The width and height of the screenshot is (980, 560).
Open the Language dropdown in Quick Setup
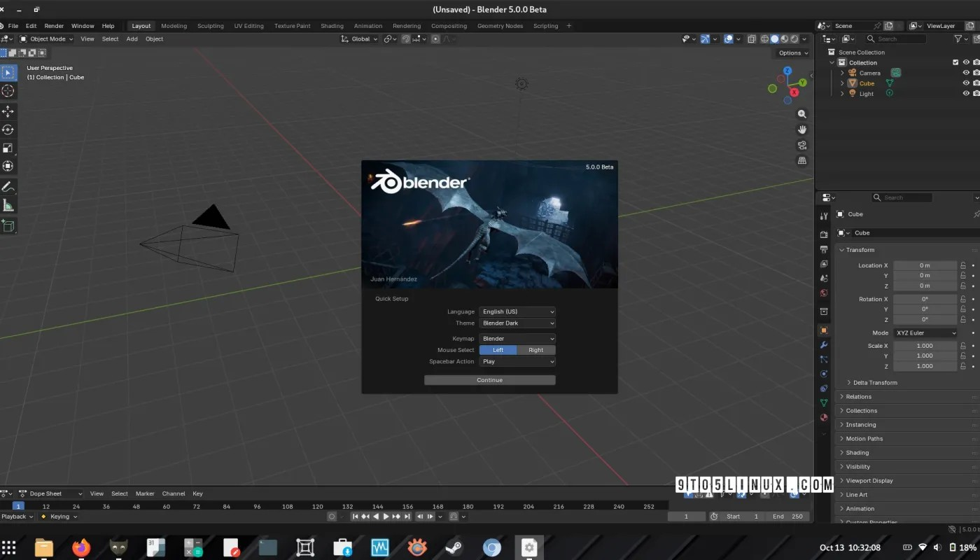click(517, 311)
